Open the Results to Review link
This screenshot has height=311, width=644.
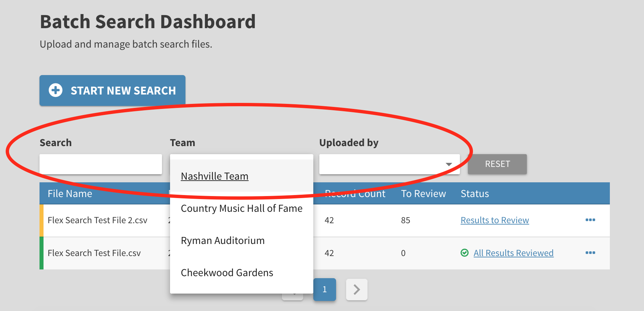pos(495,220)
